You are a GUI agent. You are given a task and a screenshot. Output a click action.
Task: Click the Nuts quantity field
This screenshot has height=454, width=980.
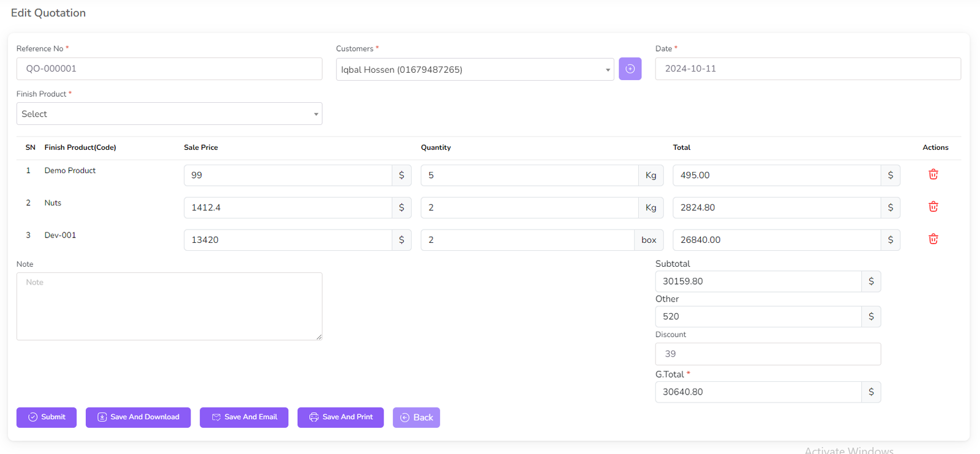[x=529, y=207]
